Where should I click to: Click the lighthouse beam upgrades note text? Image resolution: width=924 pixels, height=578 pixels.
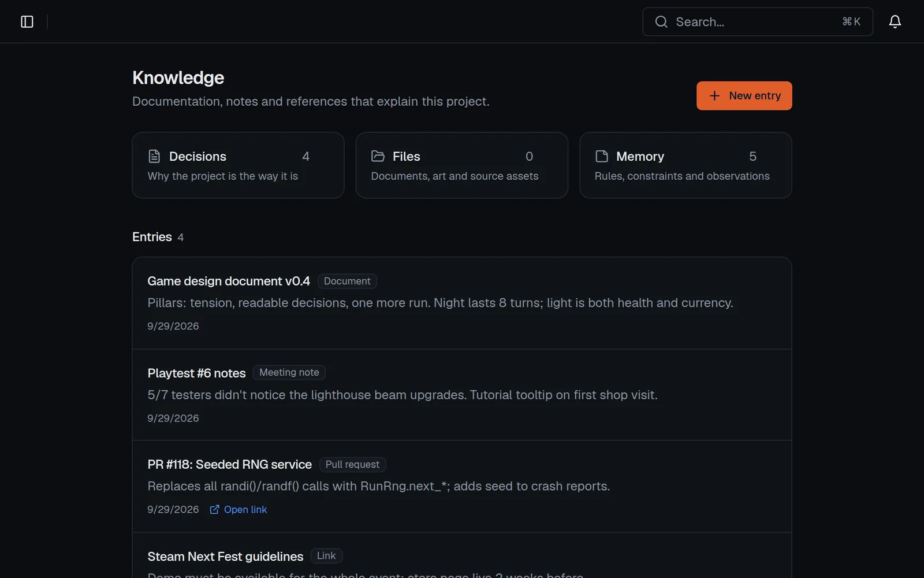pos(403,395)
